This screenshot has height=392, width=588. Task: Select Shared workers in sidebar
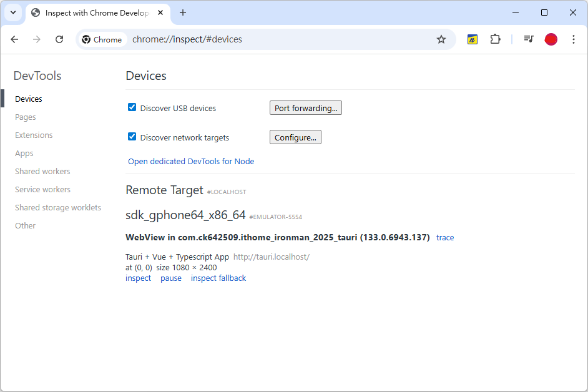tap(42, 172)
